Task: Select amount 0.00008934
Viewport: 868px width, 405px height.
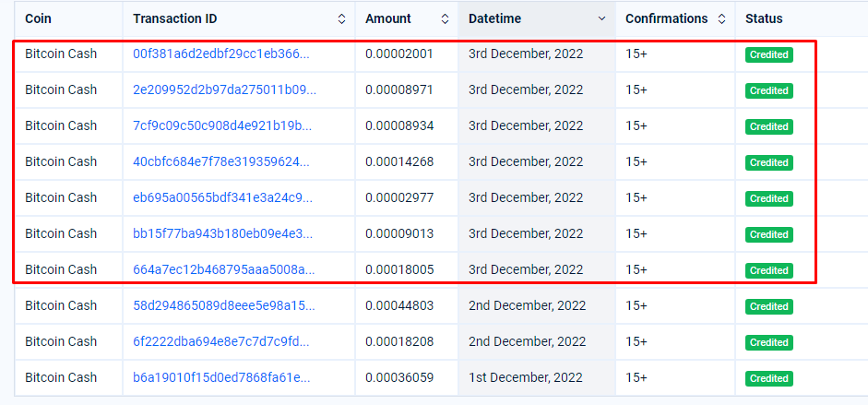Action: click(399, 125)
